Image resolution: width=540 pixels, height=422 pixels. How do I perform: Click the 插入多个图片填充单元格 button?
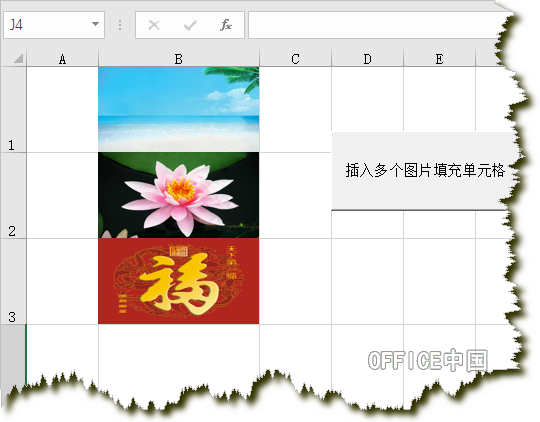pos(425,171)
